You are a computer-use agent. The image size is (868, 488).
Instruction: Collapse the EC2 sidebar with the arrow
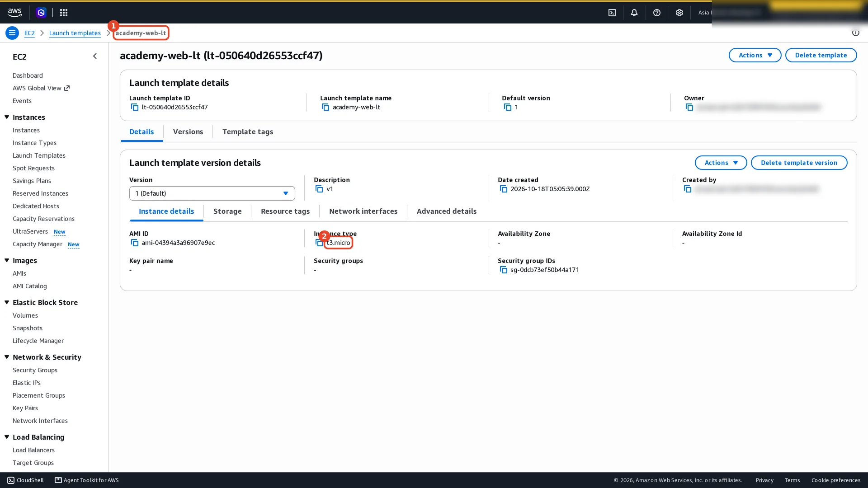click(94, 56)
